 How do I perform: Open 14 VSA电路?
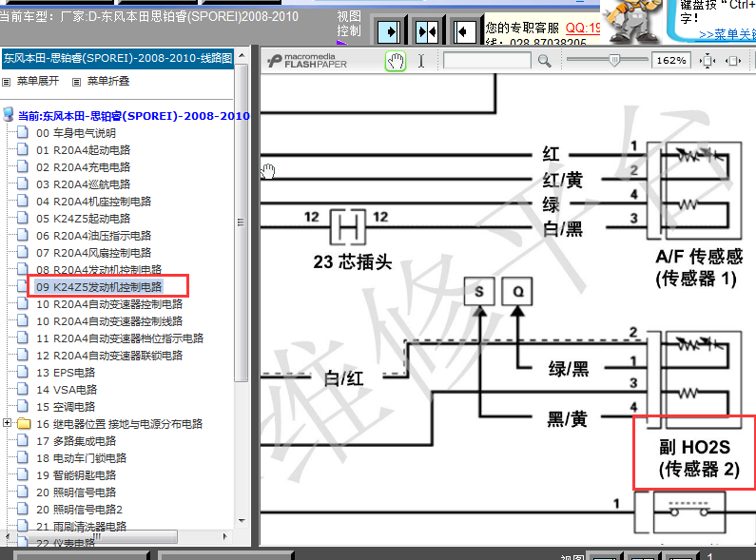tap(67, 390)
